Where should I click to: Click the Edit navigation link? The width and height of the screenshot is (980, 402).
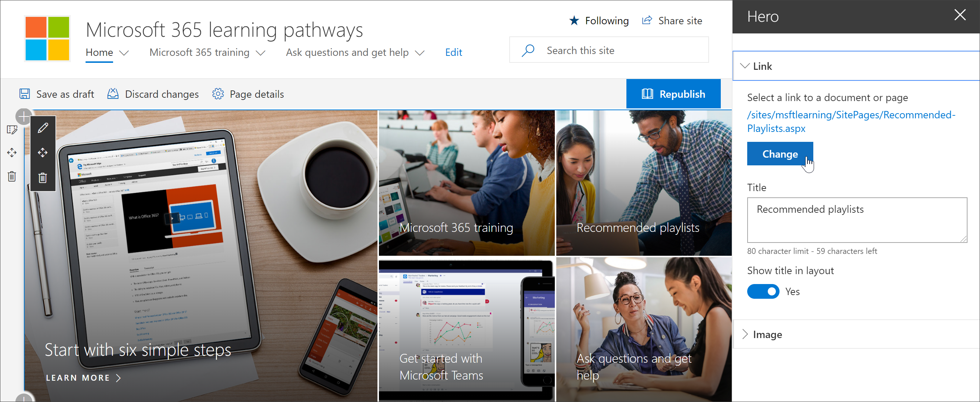(x=453, y=53)
